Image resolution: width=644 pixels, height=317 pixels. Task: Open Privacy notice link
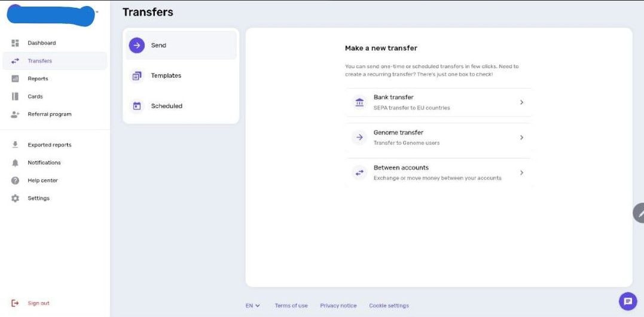click(338, 306)
